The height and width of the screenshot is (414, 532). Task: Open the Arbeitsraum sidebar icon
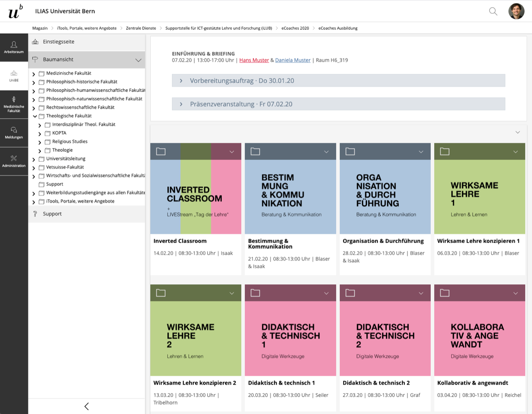coord(14,47)
